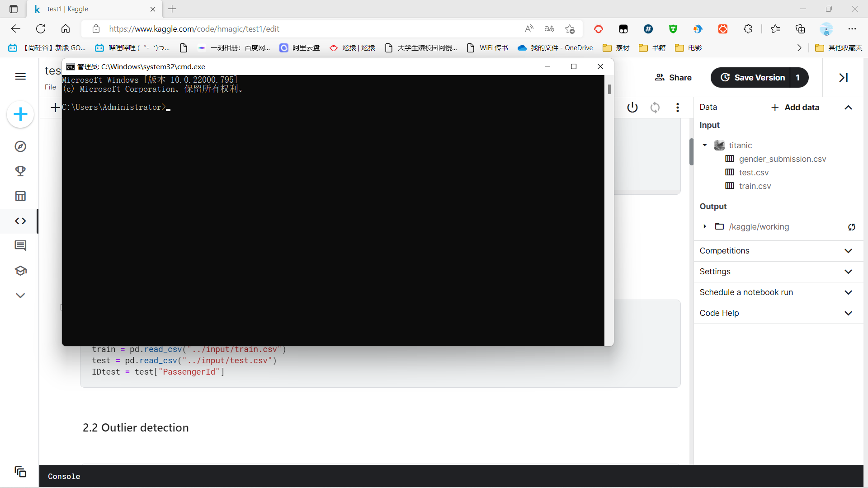
Task: Open 其他收藏夹 bookmarks folder
Action: coord(839,48)
